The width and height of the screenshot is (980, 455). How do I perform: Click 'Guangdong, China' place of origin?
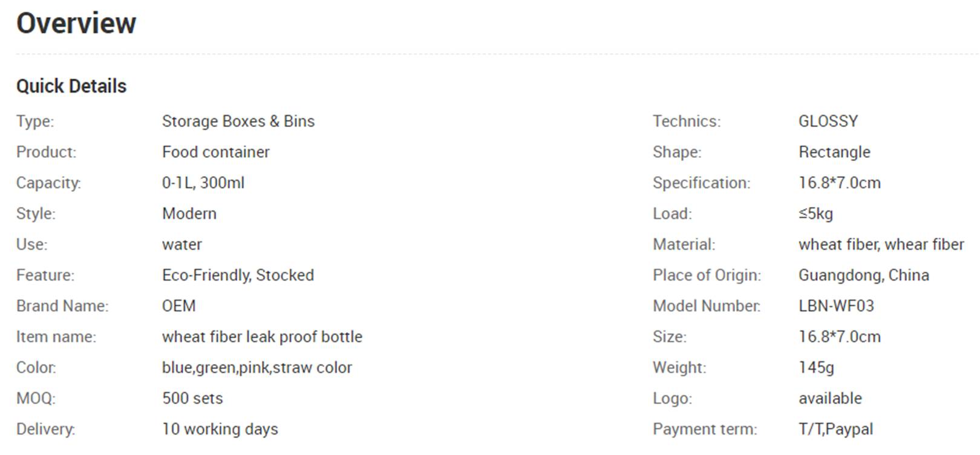click(864, 275)
